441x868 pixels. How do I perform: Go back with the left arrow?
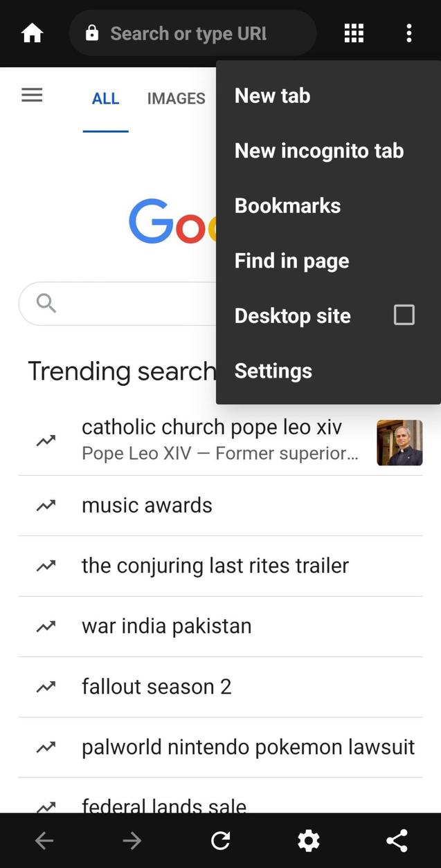[44, 840]
